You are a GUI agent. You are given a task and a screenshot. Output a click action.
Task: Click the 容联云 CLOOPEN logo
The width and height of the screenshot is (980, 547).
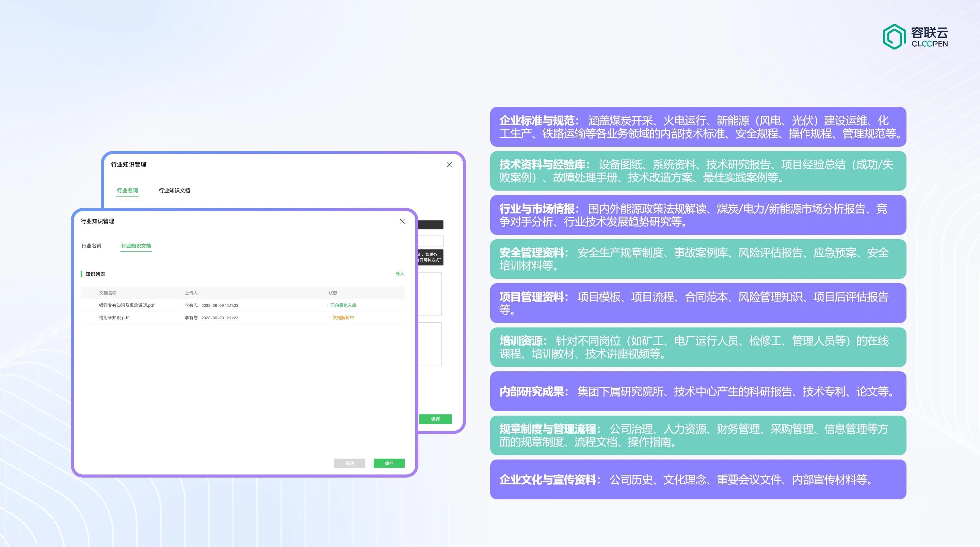[915, 37]
